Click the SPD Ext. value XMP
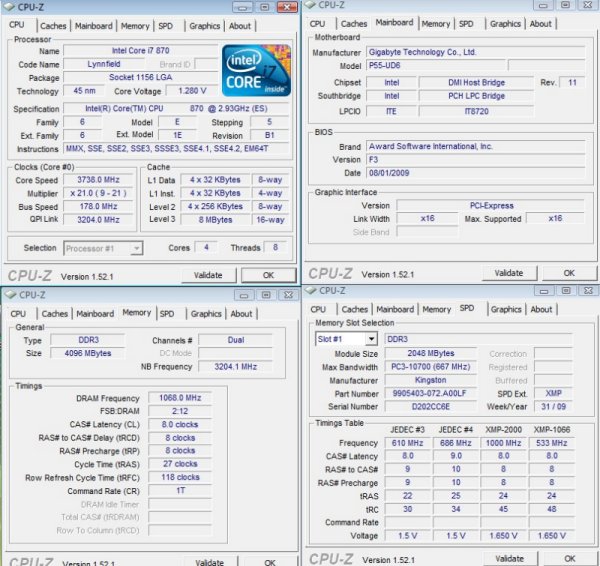Viewport: 600px width, 566px height. pos(553,393)
